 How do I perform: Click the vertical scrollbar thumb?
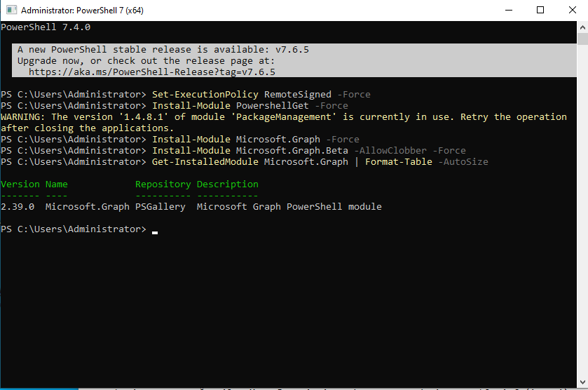tap(582, 39)
